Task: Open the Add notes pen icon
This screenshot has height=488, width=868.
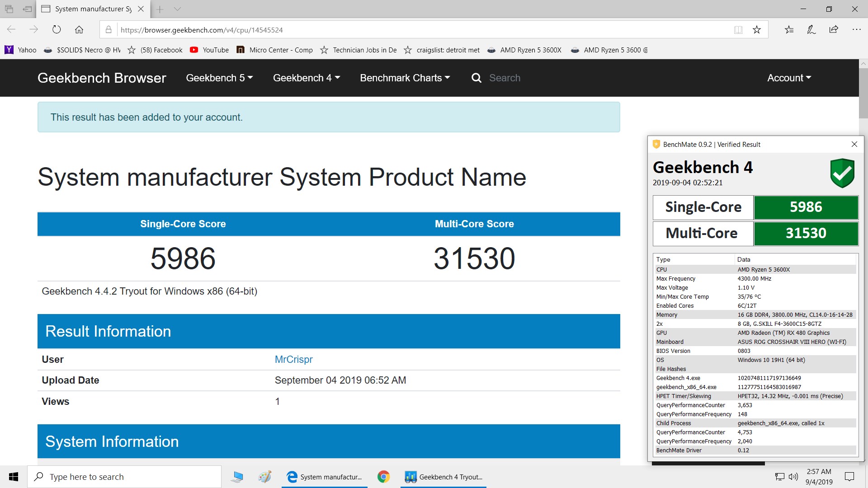Action: 811,30
